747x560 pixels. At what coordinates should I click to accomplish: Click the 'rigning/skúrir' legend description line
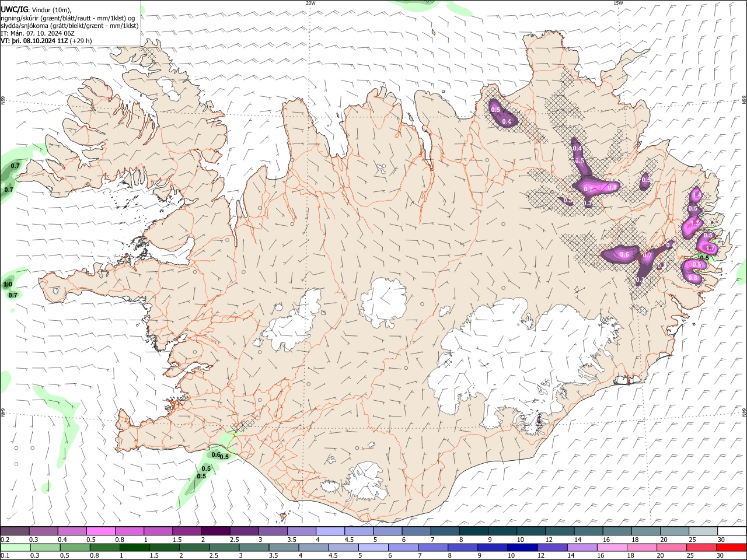pos(68,18)
